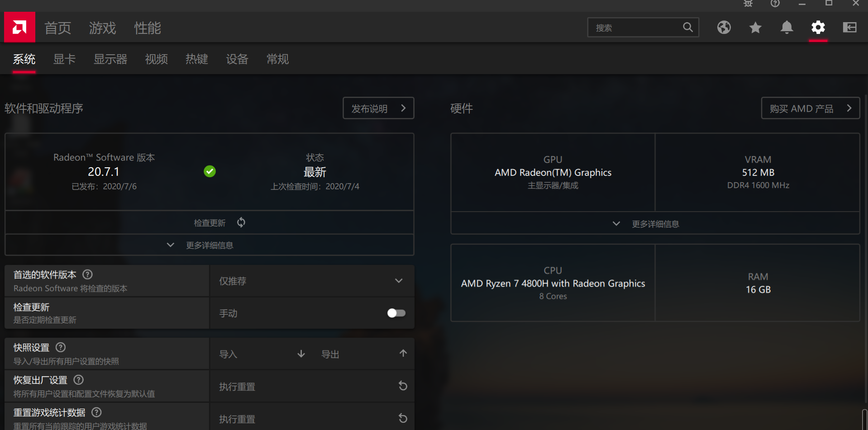Click the AMD logo icon
This screenshot has width=868, height=430.
(x=19, y=28)
